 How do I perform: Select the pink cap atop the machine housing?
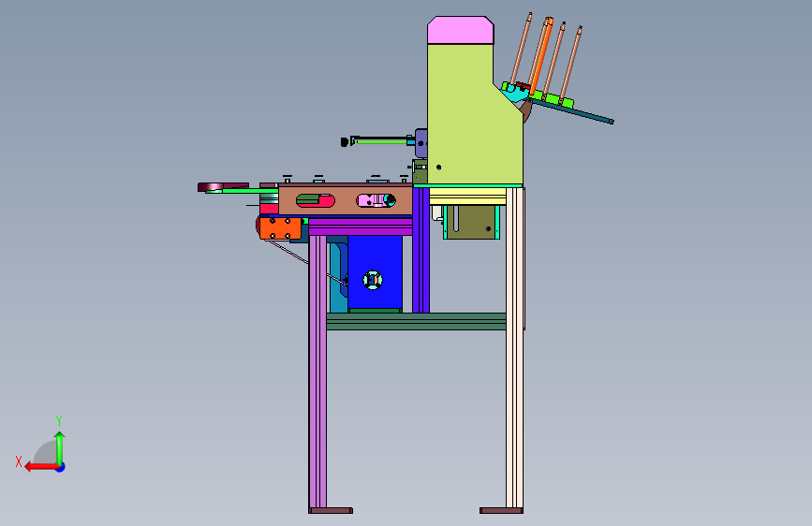pyautogui.click(x=460, y=30)
